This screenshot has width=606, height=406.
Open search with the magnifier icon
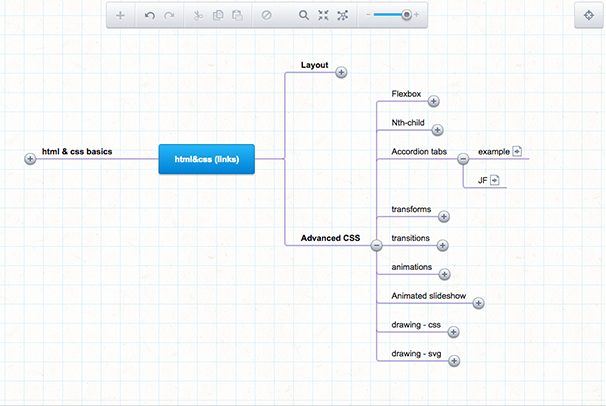[304, 16]
